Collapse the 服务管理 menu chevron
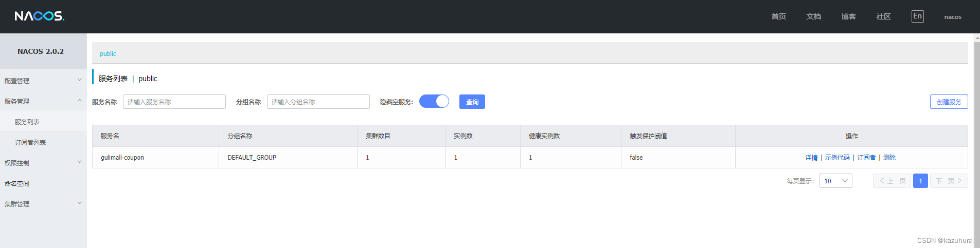Image resolution: width=980 pixels, height=248 pixels. [80, 101]
